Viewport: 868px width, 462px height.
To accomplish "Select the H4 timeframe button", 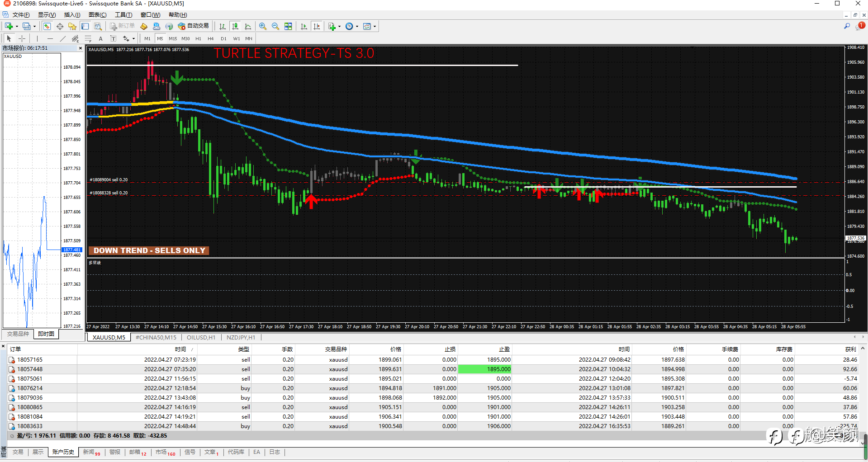I will (x=210, y=38).
